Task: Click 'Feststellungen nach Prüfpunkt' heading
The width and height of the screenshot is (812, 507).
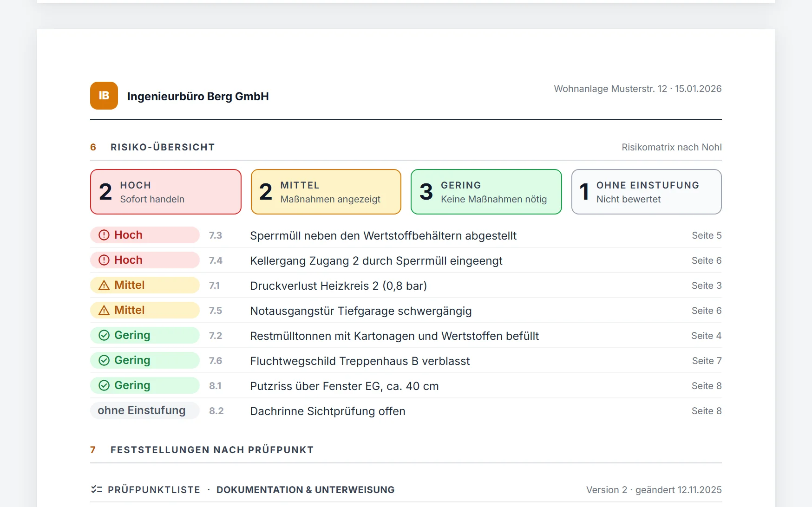Action: click(x=212, y=450)
